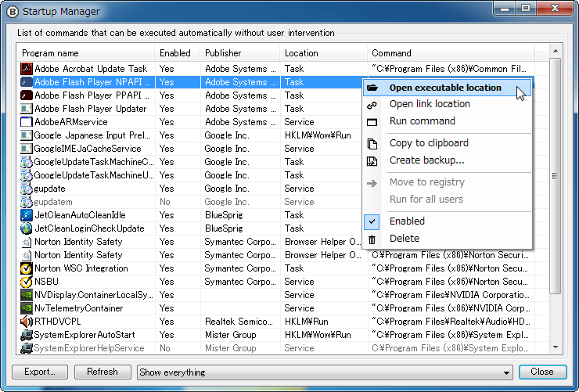This screenshot has width=579, height=392.
Task: Click Mister Group publisher of SystemExplorerAutoStart
Action: [x=230, y=335]
